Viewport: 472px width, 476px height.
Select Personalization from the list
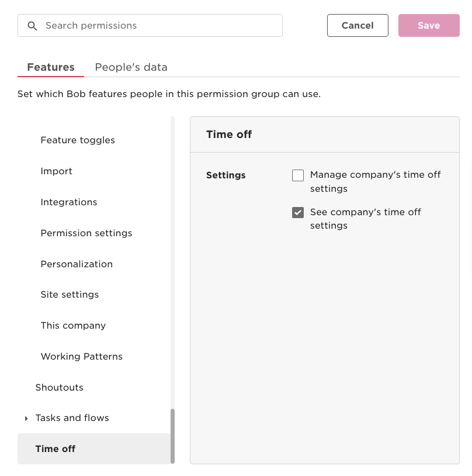tap(77, 264)
